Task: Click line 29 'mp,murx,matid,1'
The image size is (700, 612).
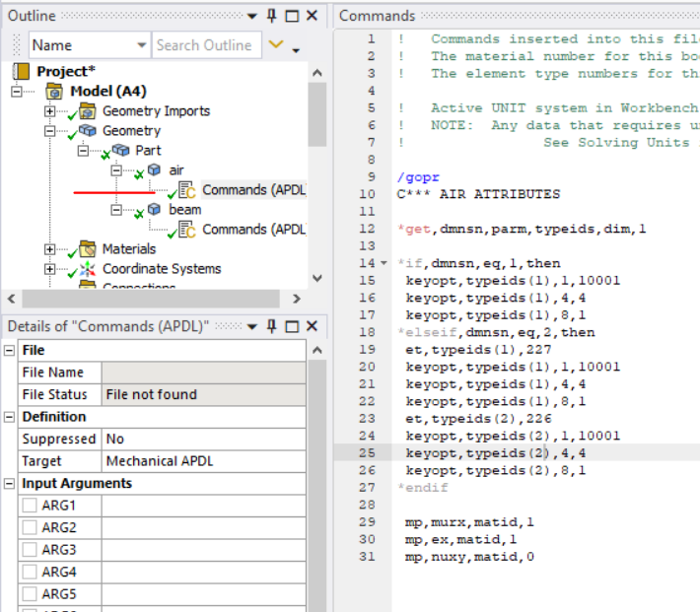Action: tap(469, 522)
